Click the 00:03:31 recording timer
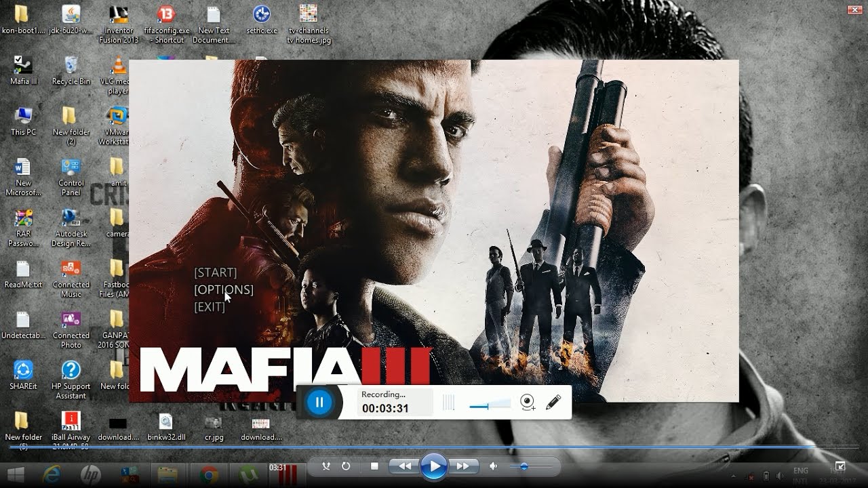 [385, 409]
